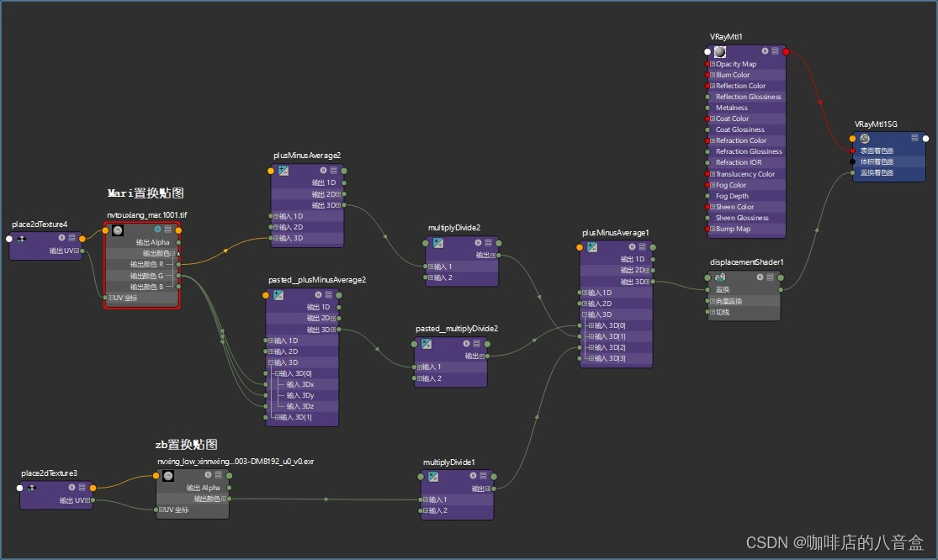
Task: Select the plusMinusAverage1 node icon
Action: coord(591,247)
